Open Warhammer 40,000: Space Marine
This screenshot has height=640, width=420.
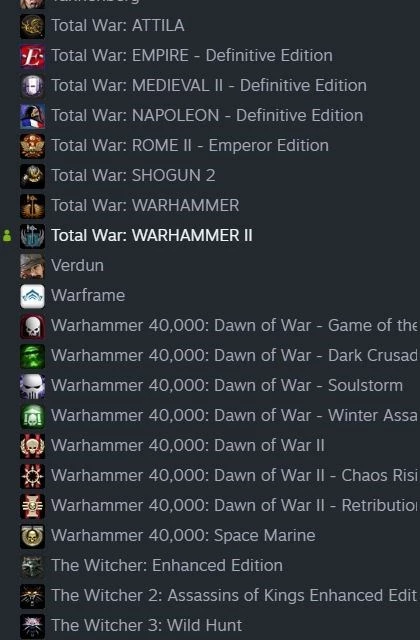[183, 536]
